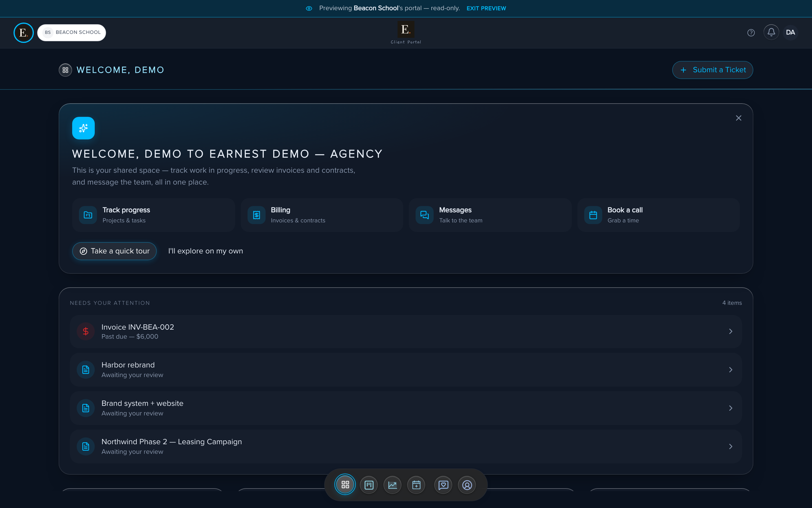Click the center E. Client Portal logo

tap(406, 32)
